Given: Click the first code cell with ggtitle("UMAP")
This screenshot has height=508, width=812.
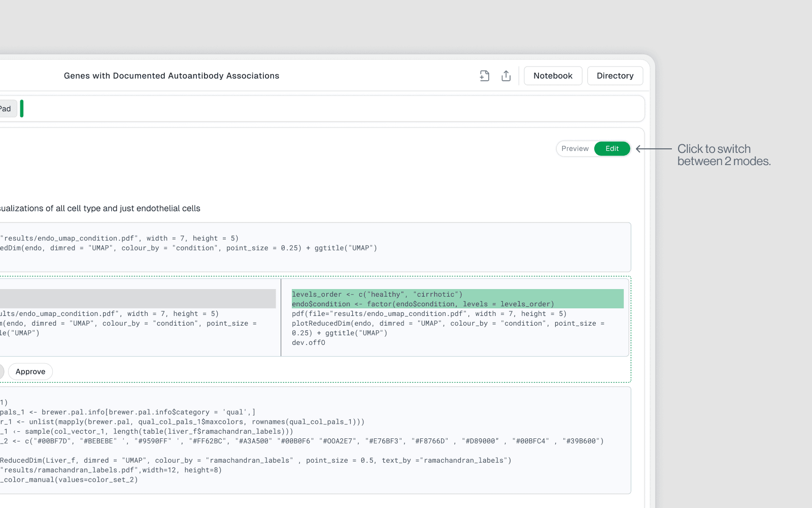Looking at the screenshot, I should point(315,247).
